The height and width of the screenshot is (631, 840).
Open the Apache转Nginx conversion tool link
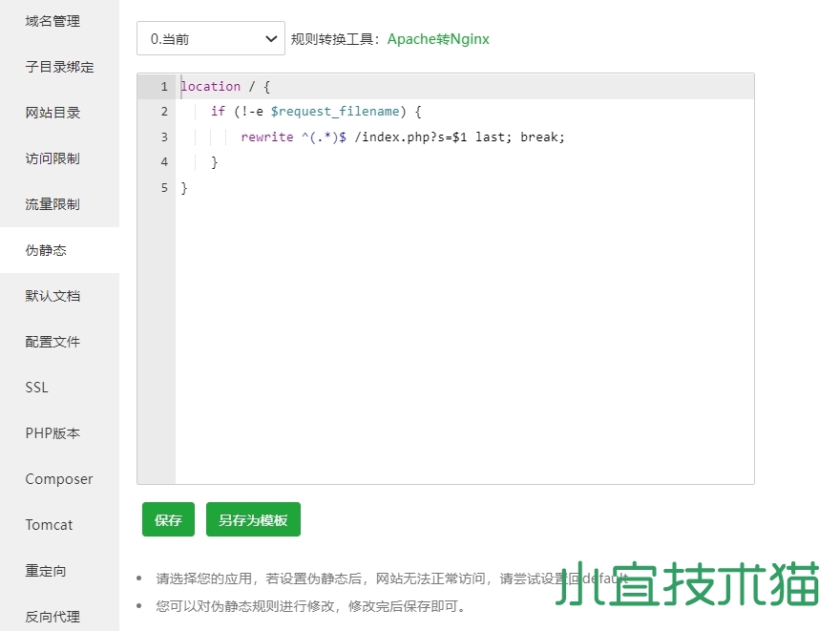[x=438, y=39]
